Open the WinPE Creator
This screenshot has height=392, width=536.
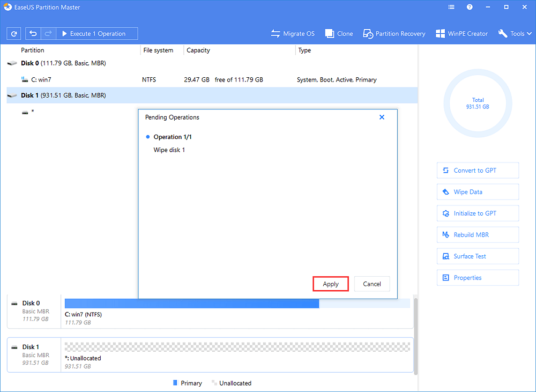pos(461,33)
